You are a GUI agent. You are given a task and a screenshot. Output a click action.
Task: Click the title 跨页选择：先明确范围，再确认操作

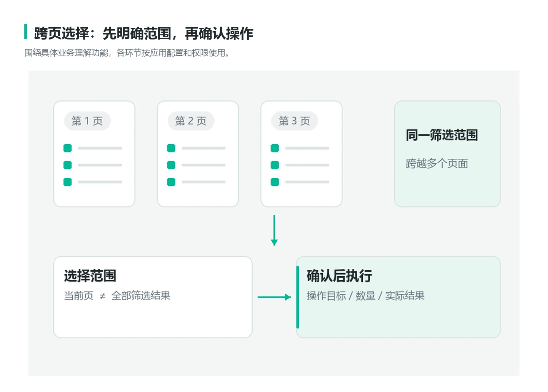point(143,33)
